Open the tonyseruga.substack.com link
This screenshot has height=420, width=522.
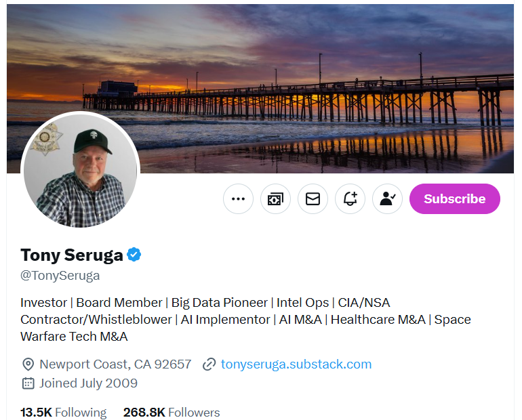click(296, 364)
